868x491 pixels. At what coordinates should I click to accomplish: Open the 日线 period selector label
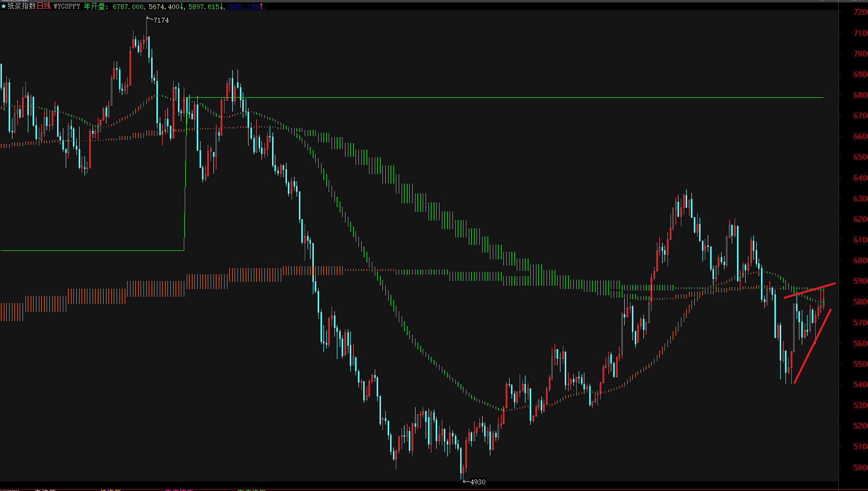44,7
